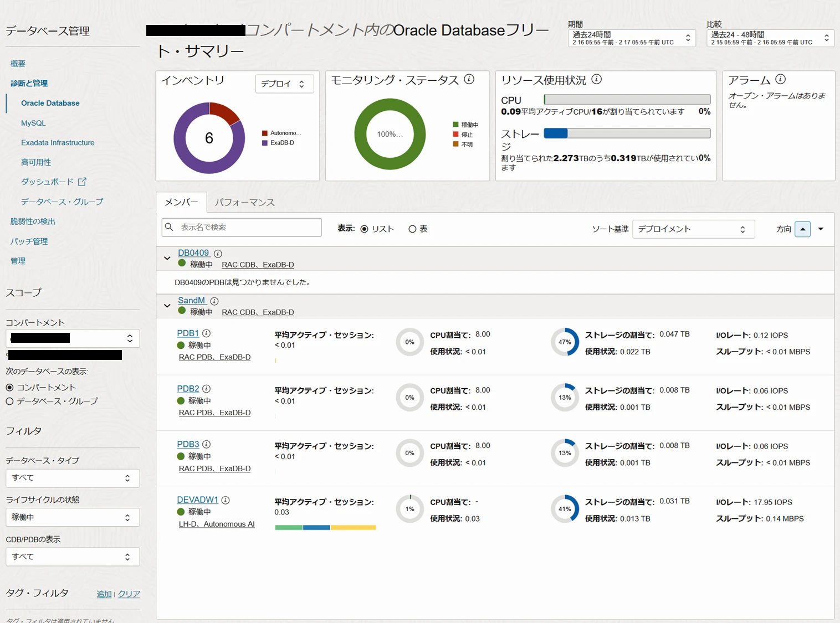Select データベース・グループ scope radio button
Screen dimensions: 840x623
pos(9,401)
